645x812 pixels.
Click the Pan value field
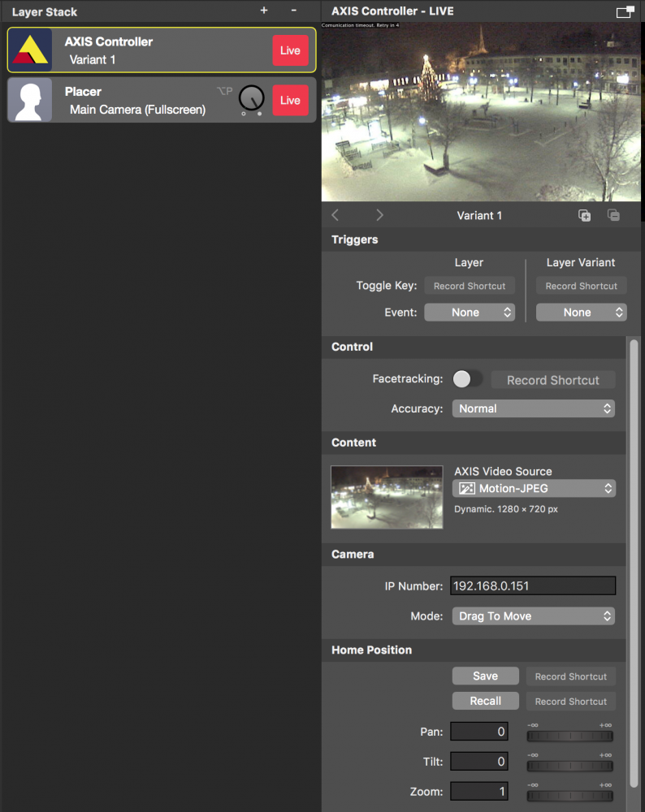click(479, 732)
